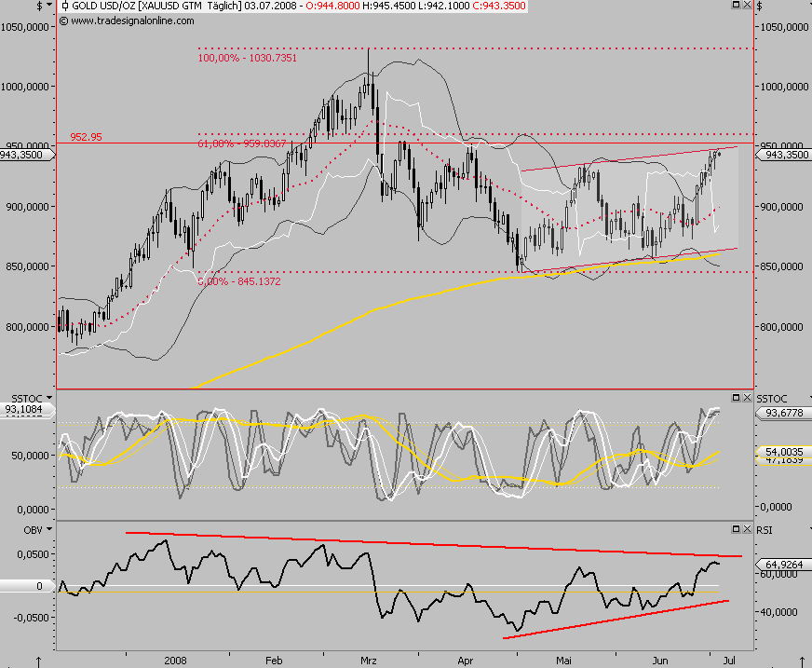Click the Jun label on time axis

click(659, 661)
